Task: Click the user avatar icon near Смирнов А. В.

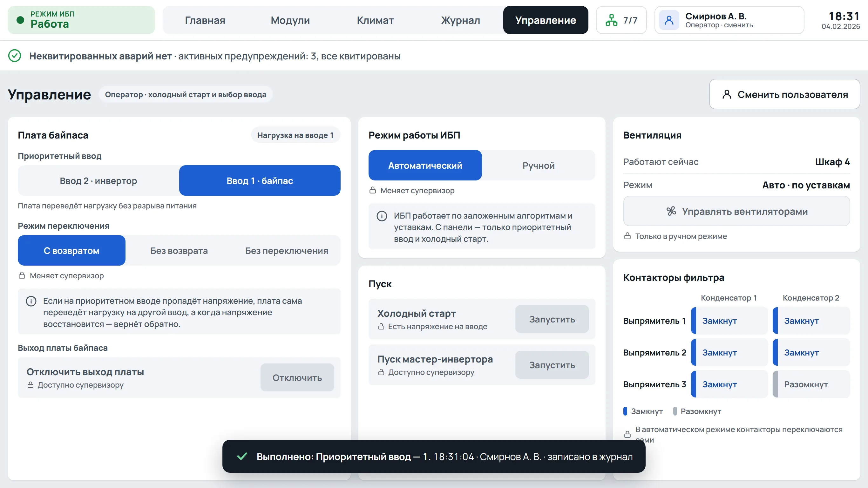Action: tap(669, 20)
